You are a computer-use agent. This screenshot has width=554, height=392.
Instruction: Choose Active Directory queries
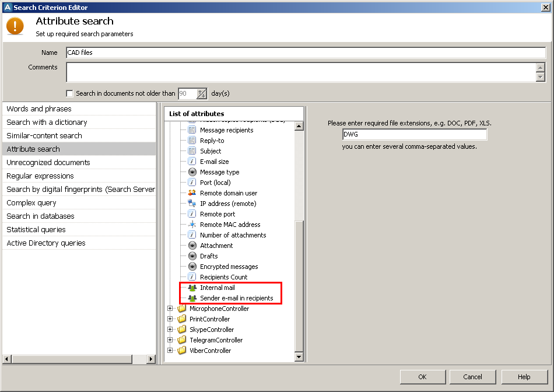79,243
